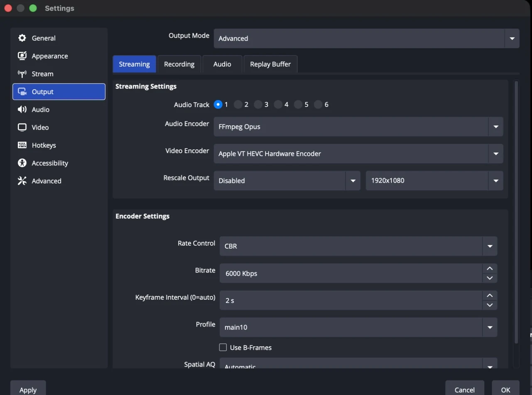The image size is (532, 395).
Task: Decrease Bitrate with the down arrow
Action: (490, 278)
